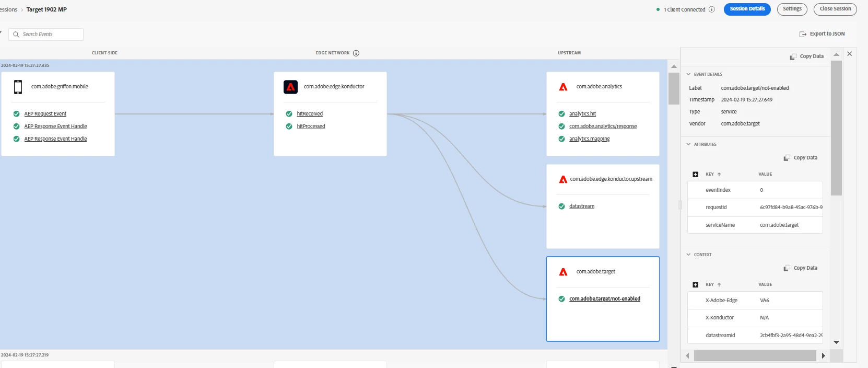
Task: Click the green check next to com.adobe.target/not-enabled
Action: point(561,299)
